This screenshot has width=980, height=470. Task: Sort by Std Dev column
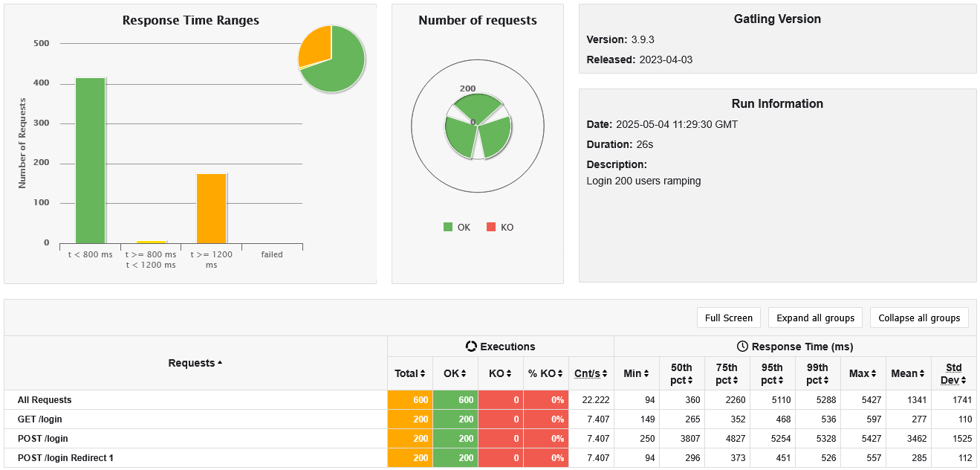[x=953, y=373]
